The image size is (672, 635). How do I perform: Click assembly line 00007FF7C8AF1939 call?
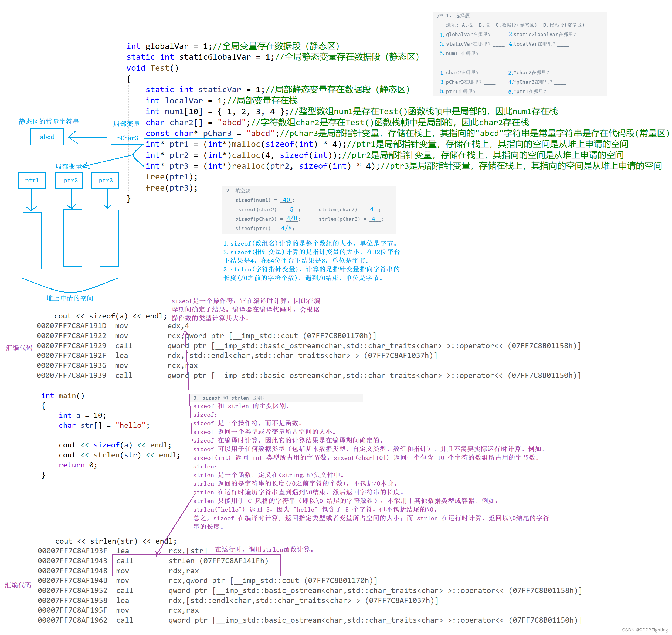(x=309, y=375)
